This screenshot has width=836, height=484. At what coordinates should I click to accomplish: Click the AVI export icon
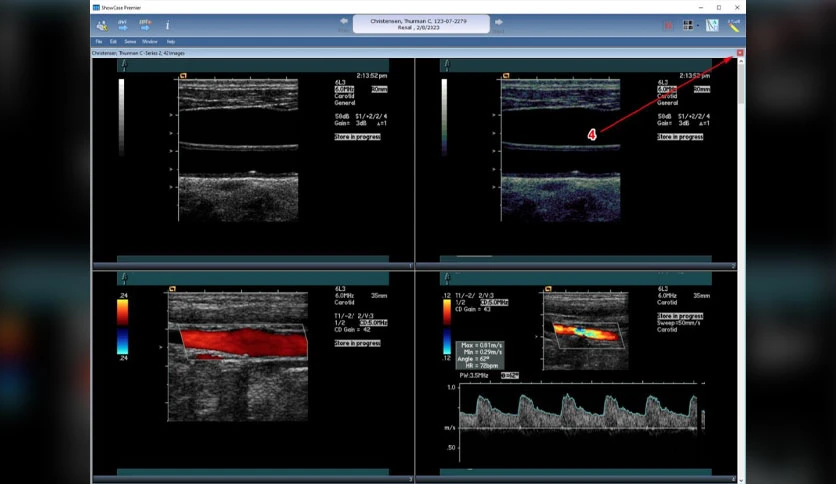[x=123, y=25]
